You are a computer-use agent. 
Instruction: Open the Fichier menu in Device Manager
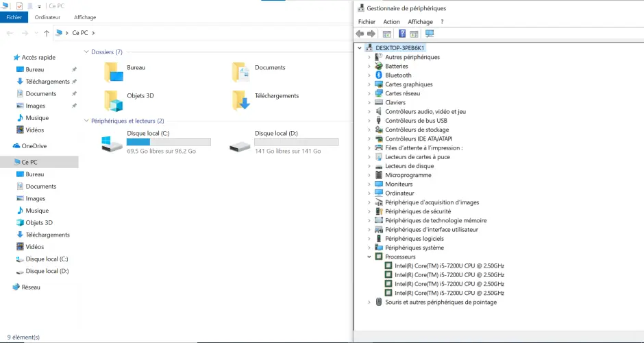[x=367, y=22]
